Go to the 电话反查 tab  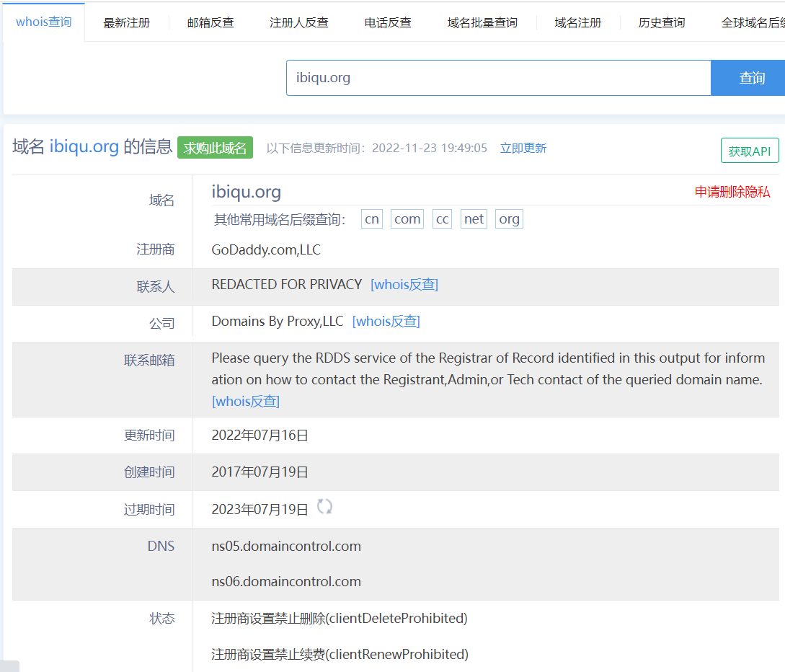[x=388, y=22]
